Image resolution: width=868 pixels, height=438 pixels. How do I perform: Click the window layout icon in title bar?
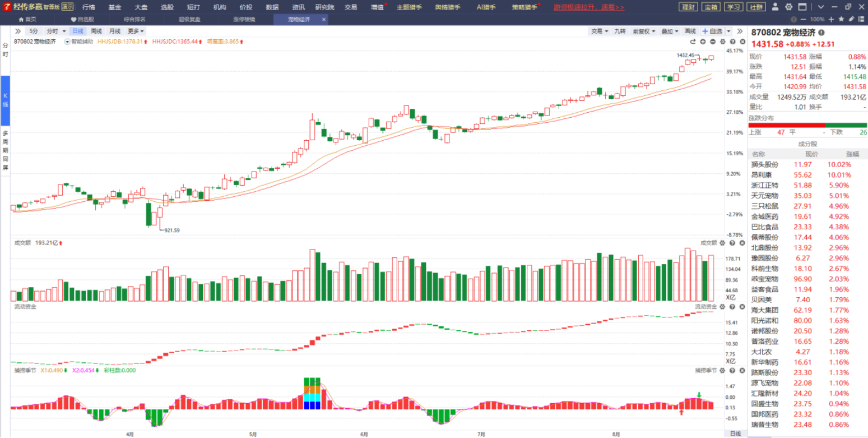point(802,7)
